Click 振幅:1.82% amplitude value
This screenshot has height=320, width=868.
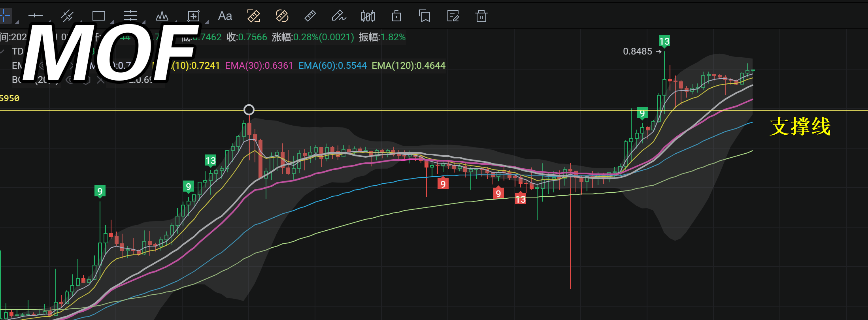pyautogui.click(x=382, y=37)
